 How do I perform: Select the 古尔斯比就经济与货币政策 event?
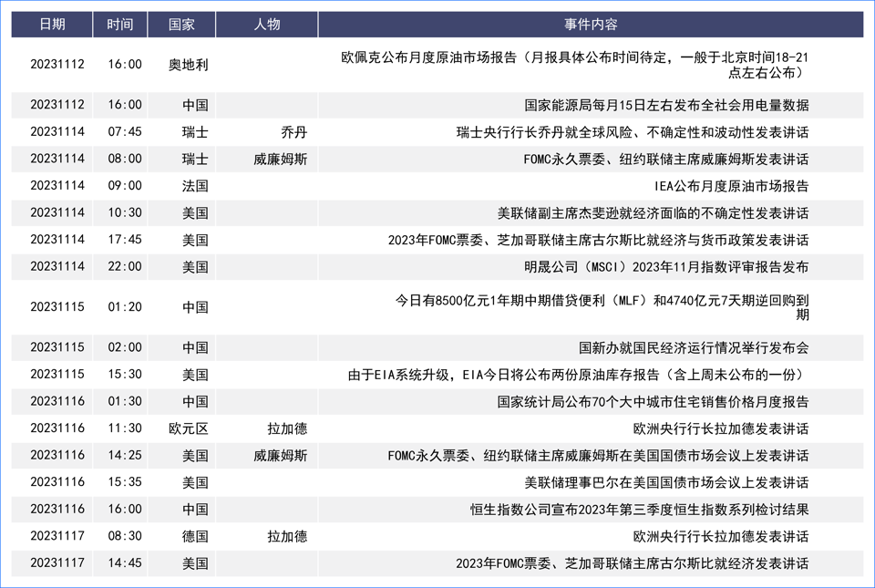(598, 240)
